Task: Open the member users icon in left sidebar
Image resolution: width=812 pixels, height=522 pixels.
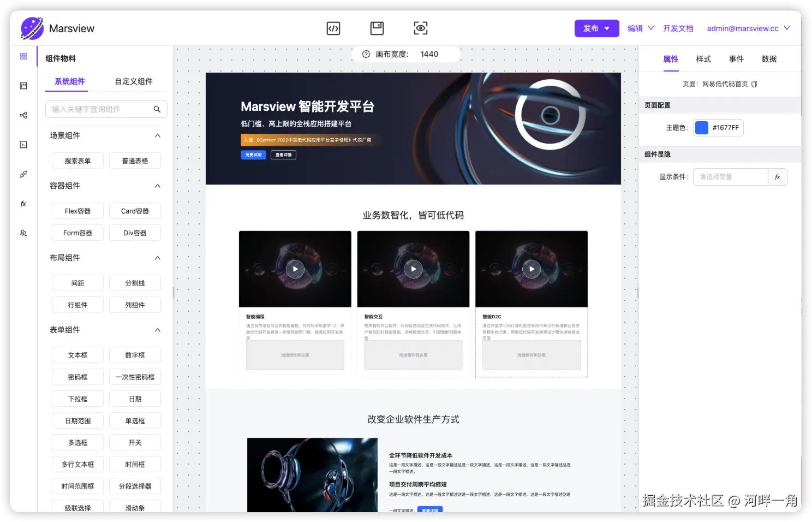Action: pyautogui.click(x=23, y=233)
